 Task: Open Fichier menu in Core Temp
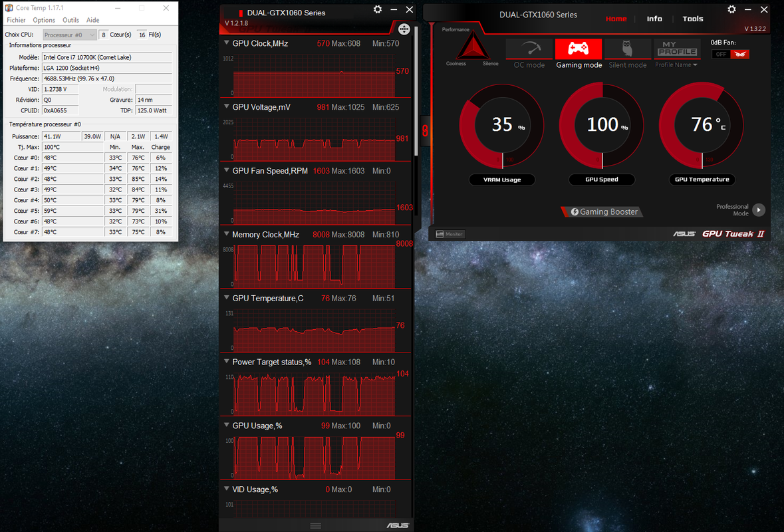click(16, 20)
